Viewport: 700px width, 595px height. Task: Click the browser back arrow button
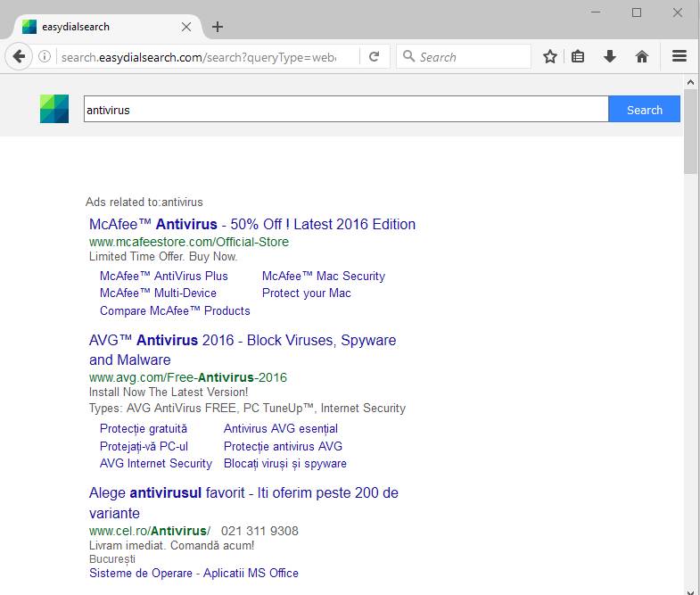[x=19, y=56]
